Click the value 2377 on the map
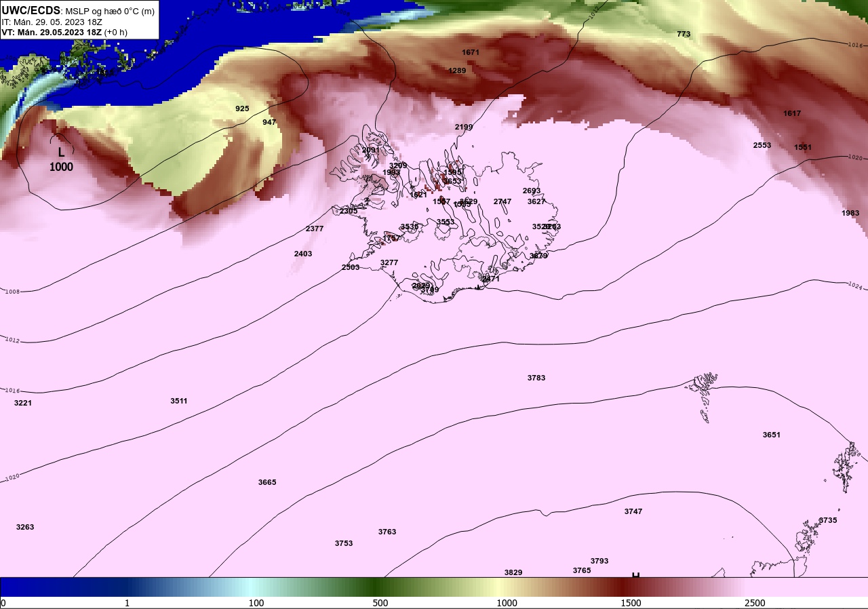The height and width of the screenshot is (609, 868). click(315, 229)
